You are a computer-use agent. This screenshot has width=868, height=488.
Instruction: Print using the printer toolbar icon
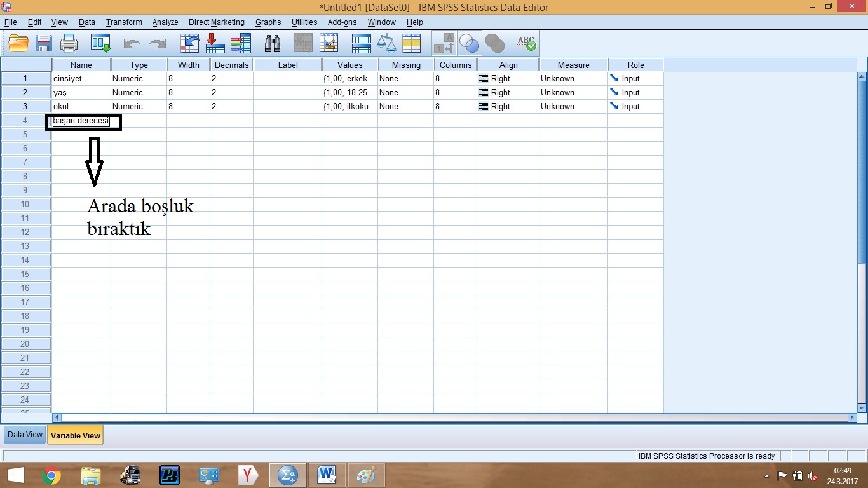pos(69,43)
